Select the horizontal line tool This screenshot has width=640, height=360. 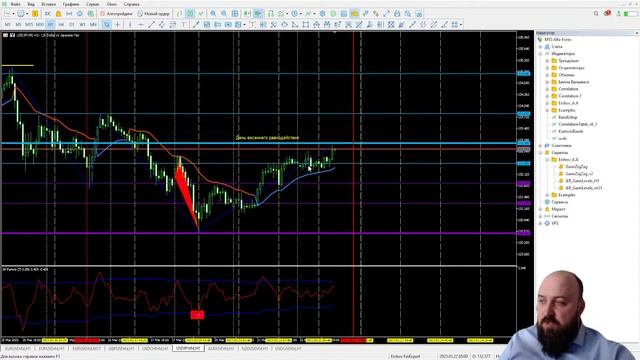point(140,24)
